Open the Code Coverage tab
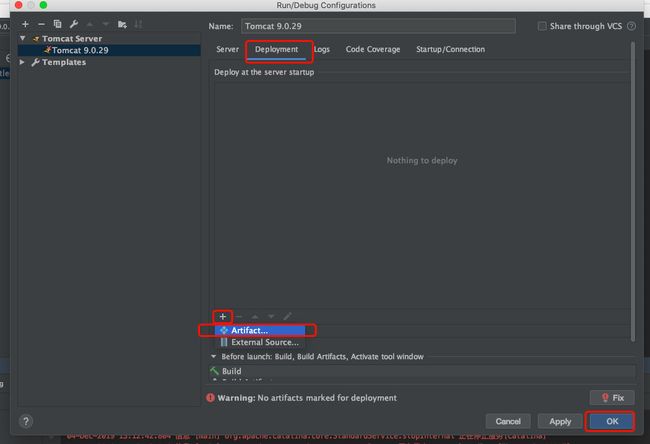Screen dimensions: 650x444 (x=373, y=49)
